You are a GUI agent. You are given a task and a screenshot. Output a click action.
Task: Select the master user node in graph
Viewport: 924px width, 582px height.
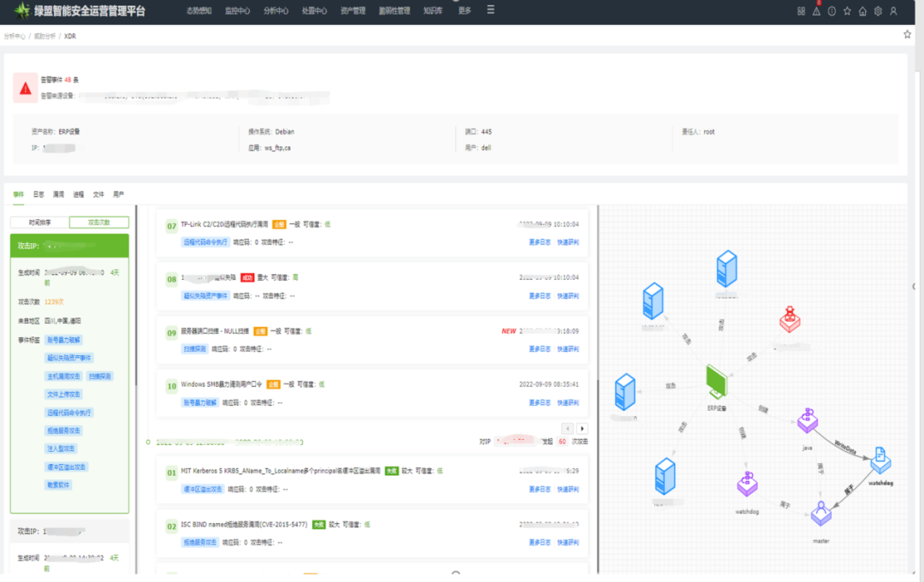click(821, 514)
